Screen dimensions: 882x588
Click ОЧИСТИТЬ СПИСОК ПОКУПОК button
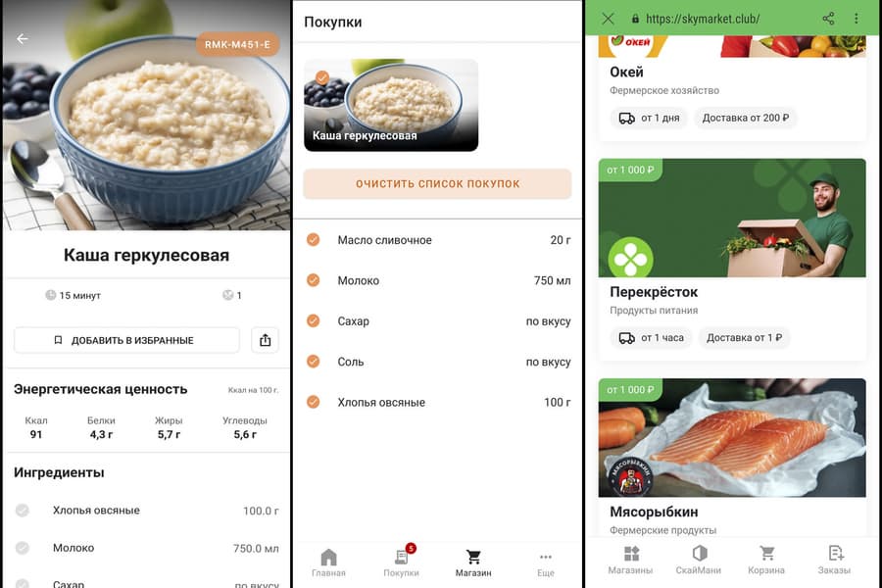click(x=438, y=183)
